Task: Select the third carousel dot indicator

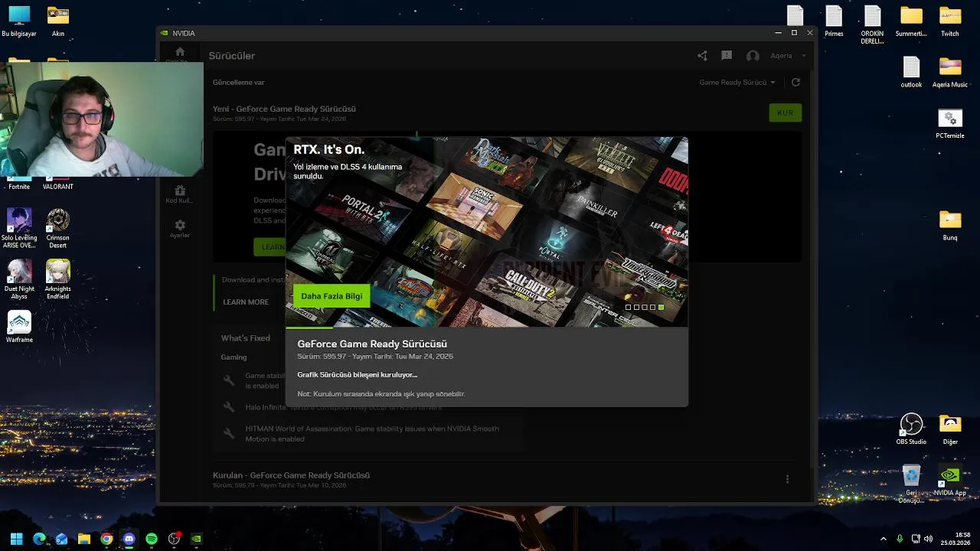Action: coord(645,307)
